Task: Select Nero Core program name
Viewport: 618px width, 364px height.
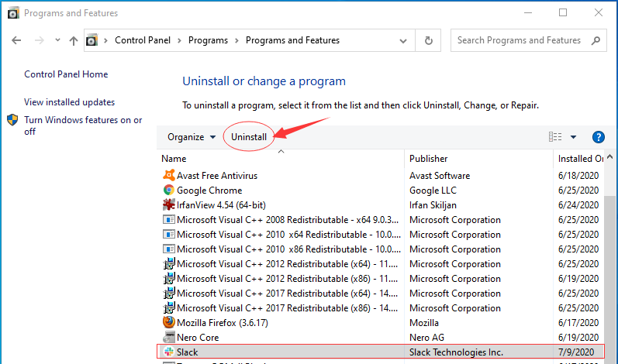Action: coord(198,337)
